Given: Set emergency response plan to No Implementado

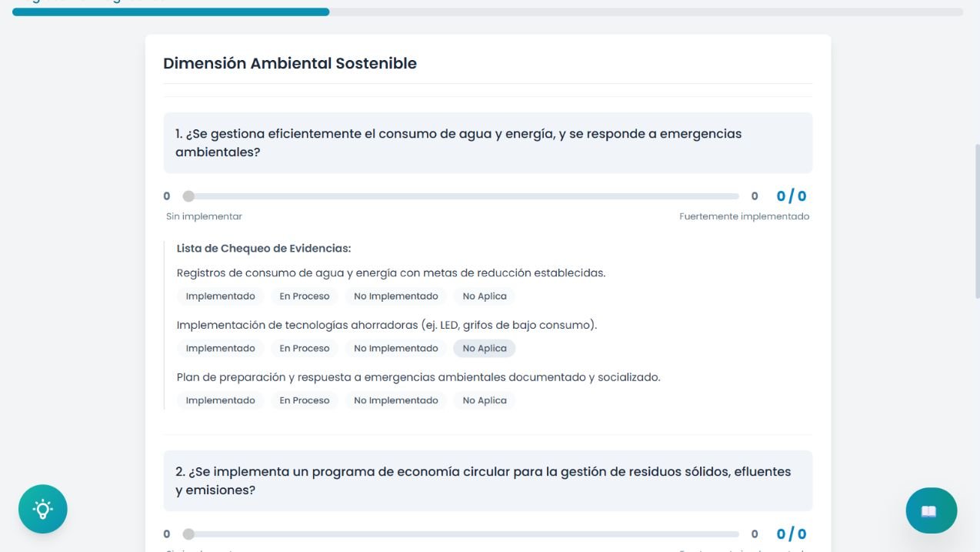Looking at the screenshot, I should [396, 400].
